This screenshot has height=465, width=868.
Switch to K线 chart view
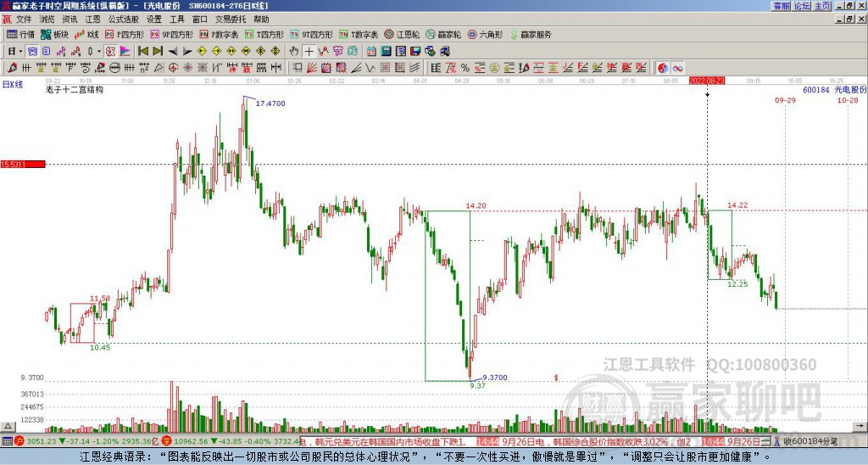click(86, 34)
